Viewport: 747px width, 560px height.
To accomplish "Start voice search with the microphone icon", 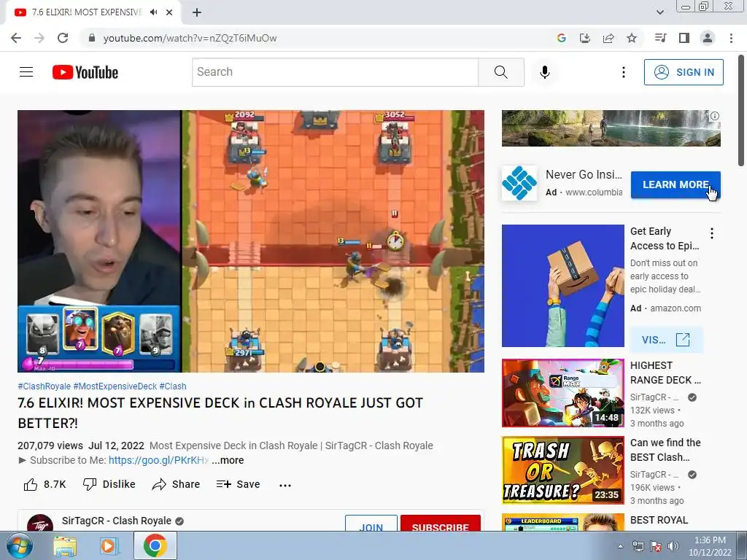I will pos(544,72).
